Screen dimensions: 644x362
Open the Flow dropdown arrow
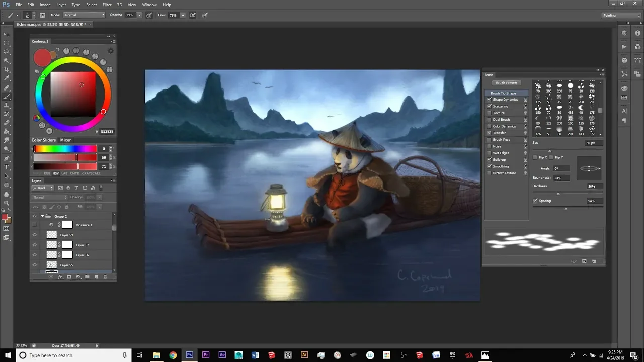click(183, 15)
